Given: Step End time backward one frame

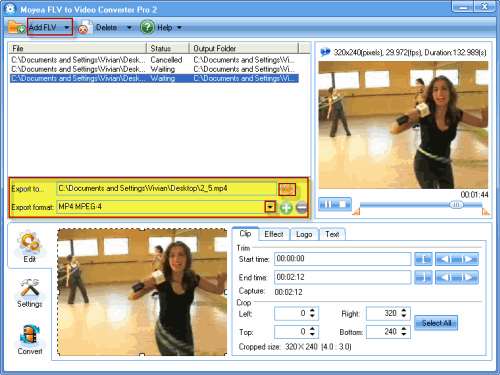Looking at the screenshot, I should 446,277.
